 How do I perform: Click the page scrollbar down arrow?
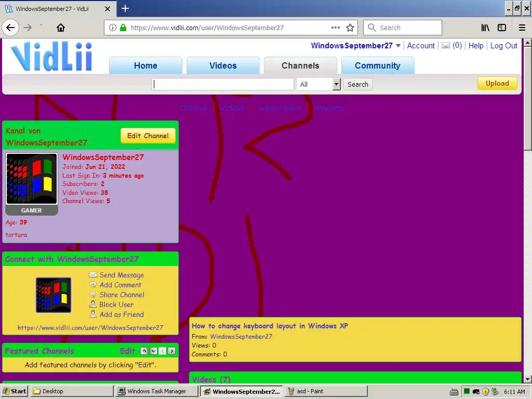527,379
